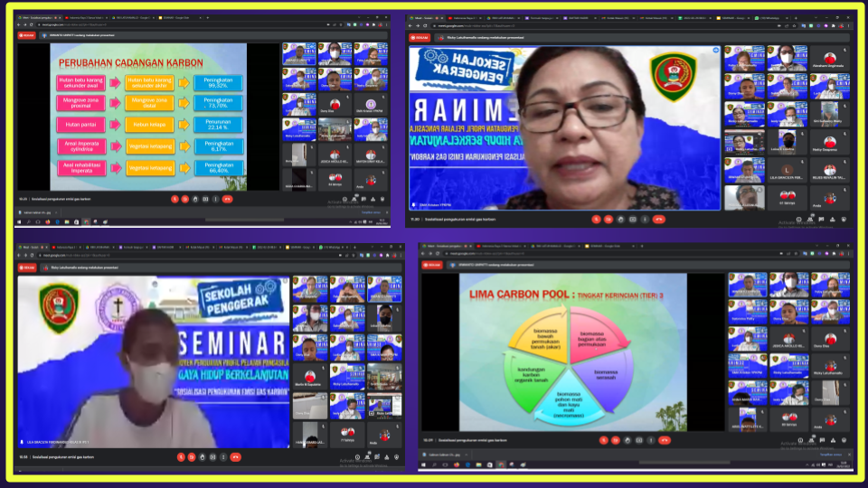Open more options in masked presenter SEMINAR window

click(223, 457)
